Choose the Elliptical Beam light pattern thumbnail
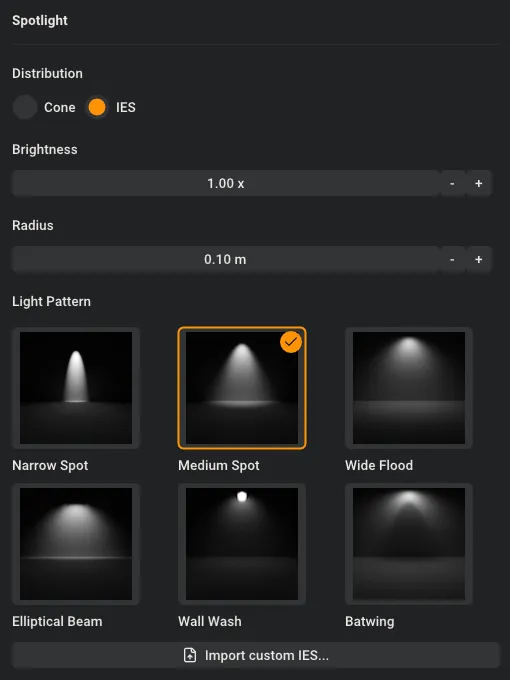510x680 pixels. coord(76,544)
